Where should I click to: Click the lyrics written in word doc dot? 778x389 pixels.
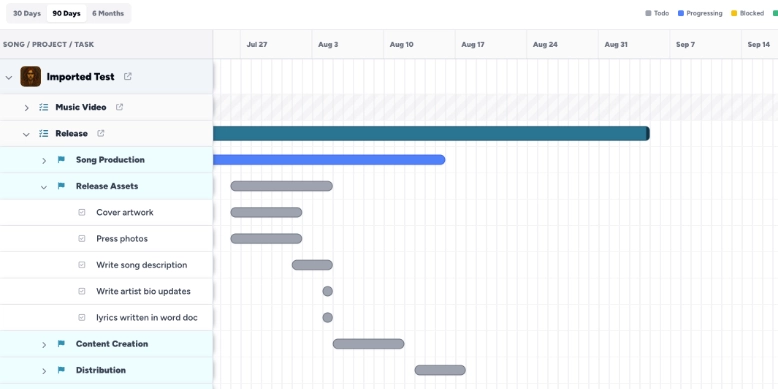coord(327,318)
